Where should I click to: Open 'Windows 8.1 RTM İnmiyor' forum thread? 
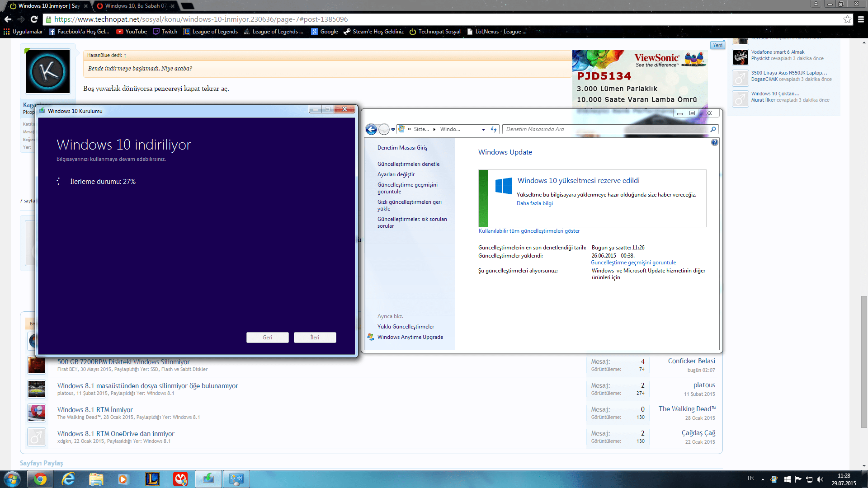(95, 410)
